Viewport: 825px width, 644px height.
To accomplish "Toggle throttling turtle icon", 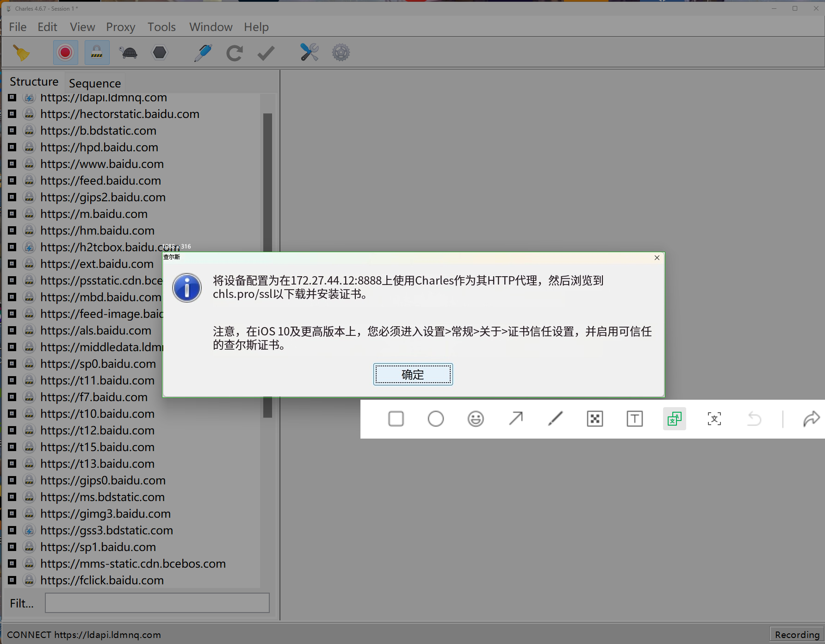I will point(128,53).
